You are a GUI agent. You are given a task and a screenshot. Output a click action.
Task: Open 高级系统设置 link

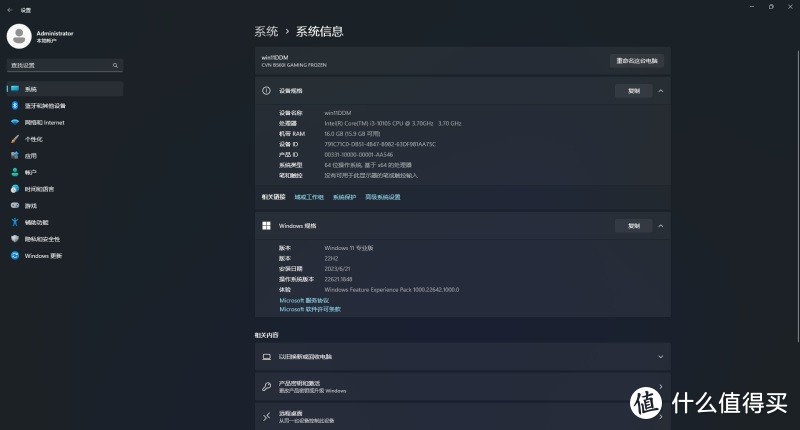click(x=382, y=197)
